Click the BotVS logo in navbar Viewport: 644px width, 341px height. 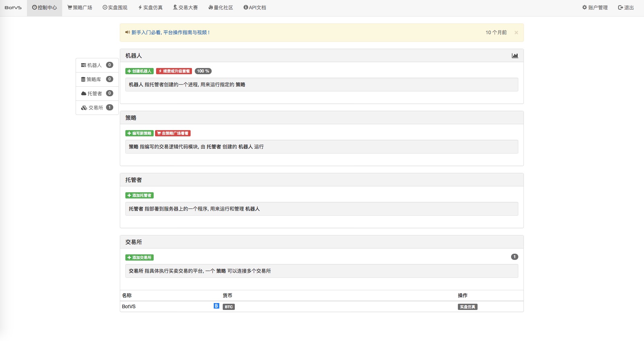pos(13,8)
